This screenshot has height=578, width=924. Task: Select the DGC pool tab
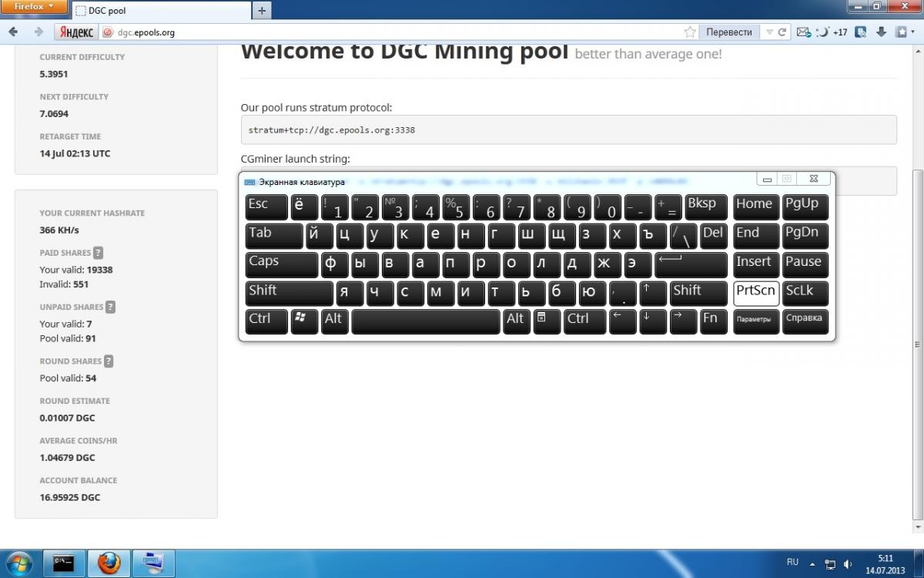coord(160,11)
